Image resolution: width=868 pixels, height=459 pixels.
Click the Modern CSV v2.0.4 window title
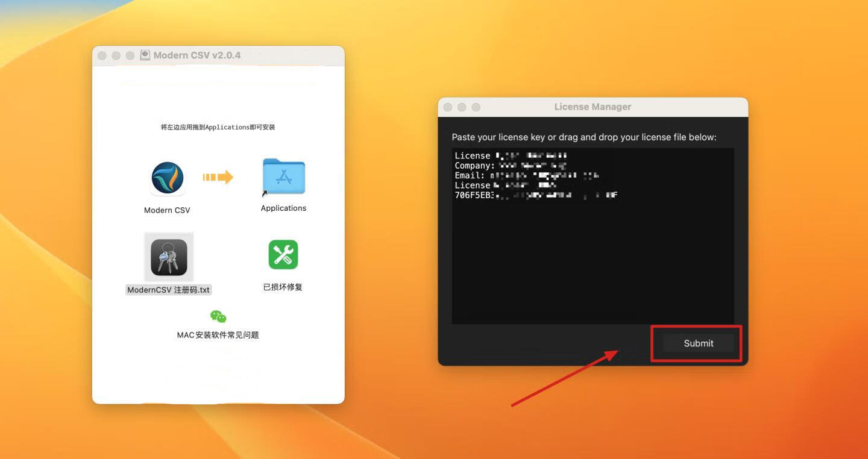coord(197,55)
